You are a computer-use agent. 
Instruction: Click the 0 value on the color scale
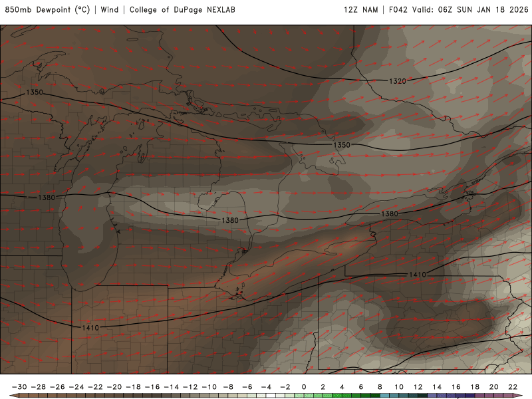click(x=304, y=387)
